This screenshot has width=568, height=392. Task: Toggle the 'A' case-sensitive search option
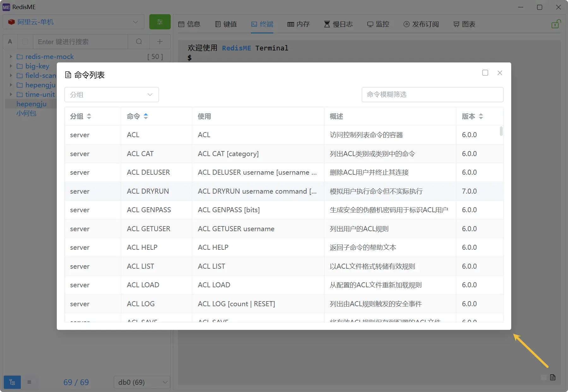pos(10,42)
